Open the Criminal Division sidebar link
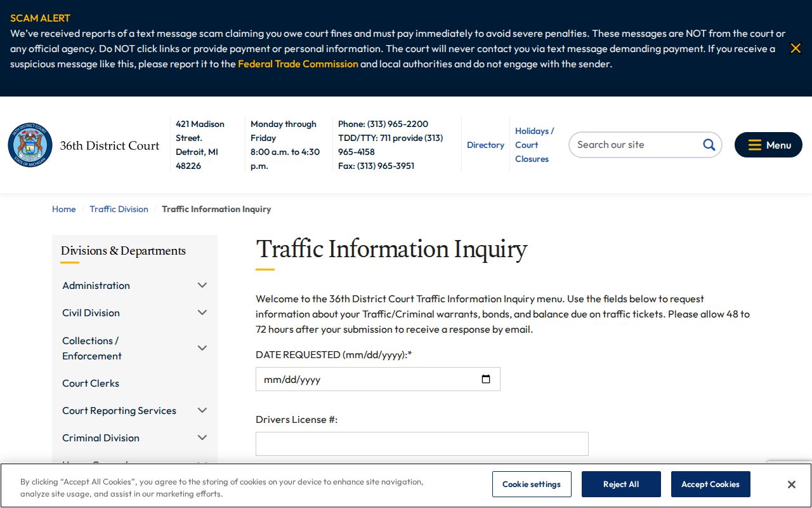The height and width of the screenshot is (508, 812). 101,438
